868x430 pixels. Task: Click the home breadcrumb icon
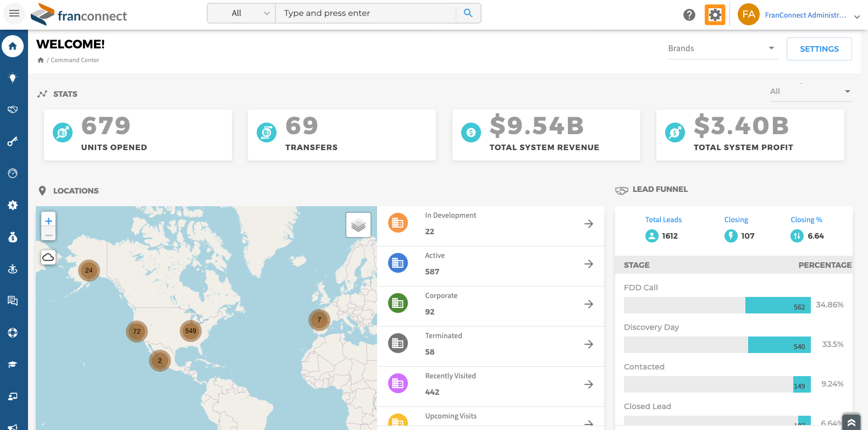pyautogui.click(x=41, y=60)
